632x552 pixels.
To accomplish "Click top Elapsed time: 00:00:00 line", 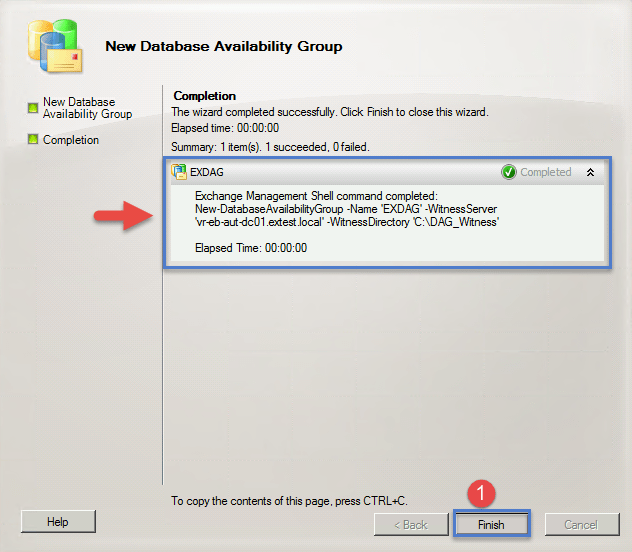I will pos(225,128).
